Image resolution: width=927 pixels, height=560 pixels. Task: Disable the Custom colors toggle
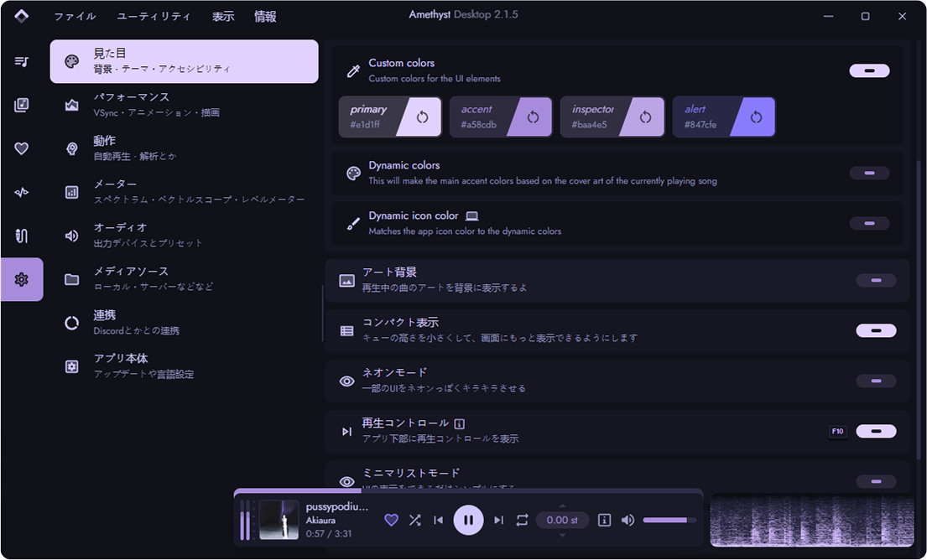tap(869, 70)
